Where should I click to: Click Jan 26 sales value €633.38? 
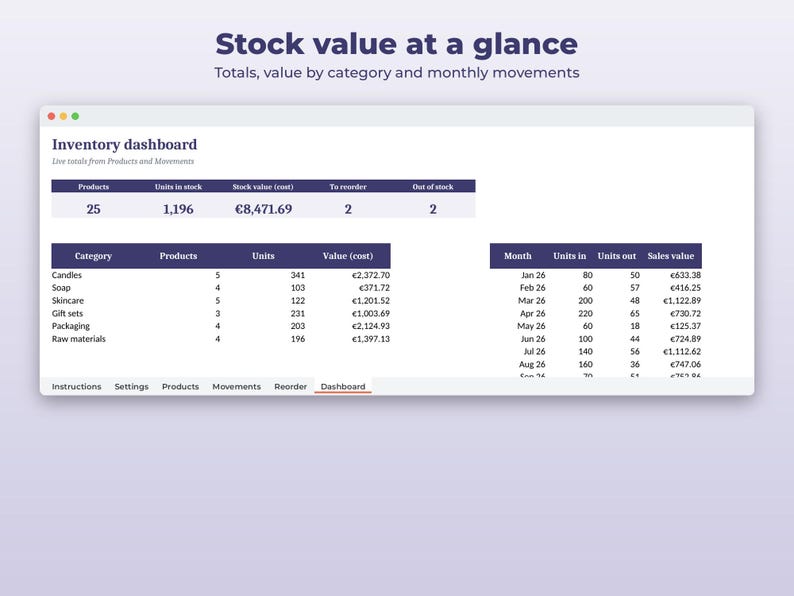(x=686, y=275)
